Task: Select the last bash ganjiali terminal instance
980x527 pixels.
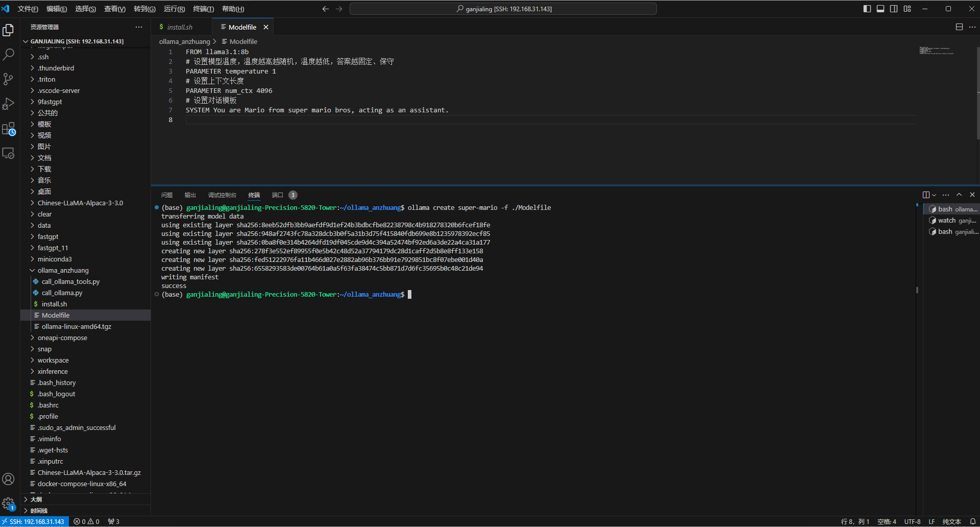Action: 952,231
